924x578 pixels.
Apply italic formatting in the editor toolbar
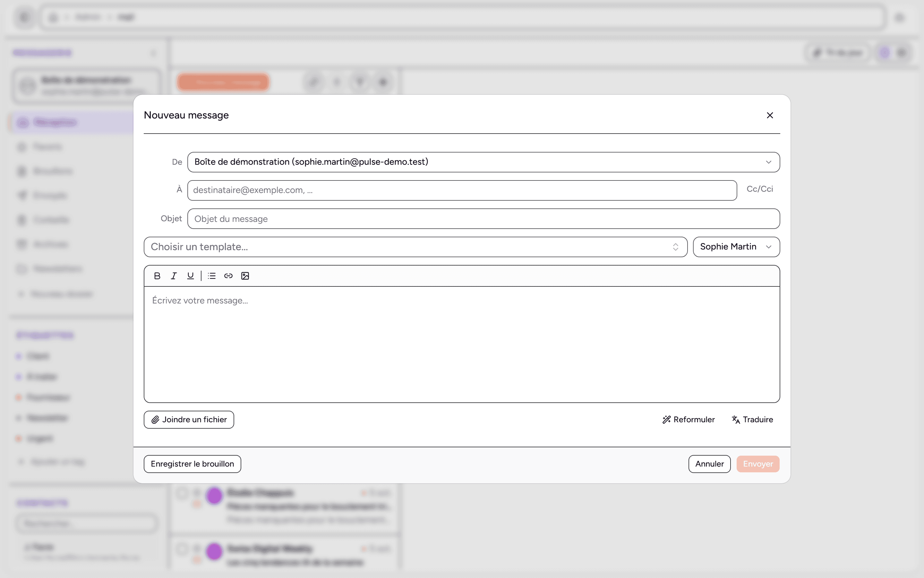[174, 276]
